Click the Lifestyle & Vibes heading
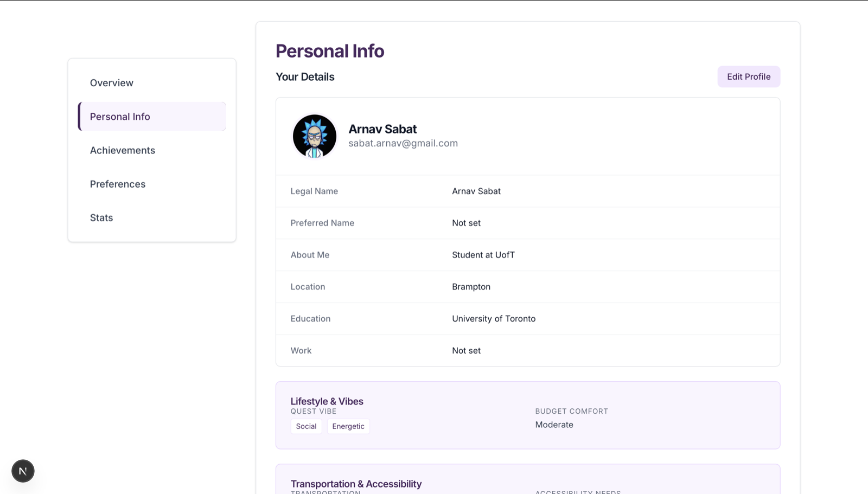This screenshot has height=494, width=868. coord(327,401)
